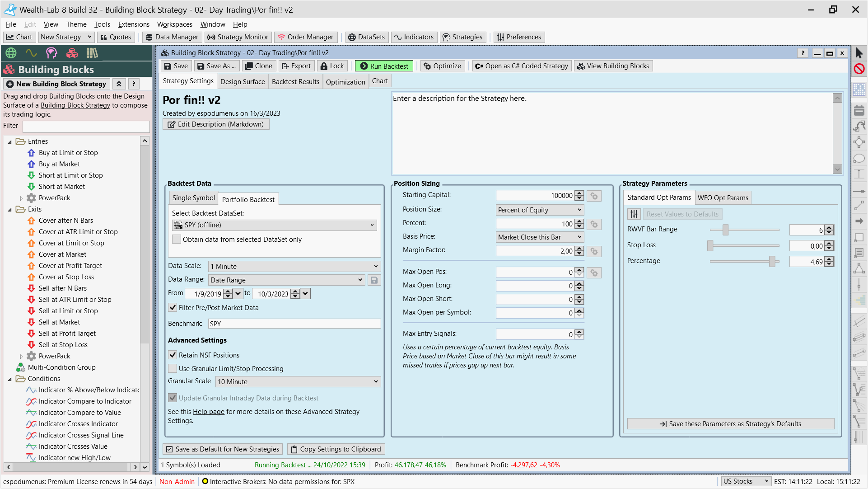Open the Extensions menu

coord(134,24)
